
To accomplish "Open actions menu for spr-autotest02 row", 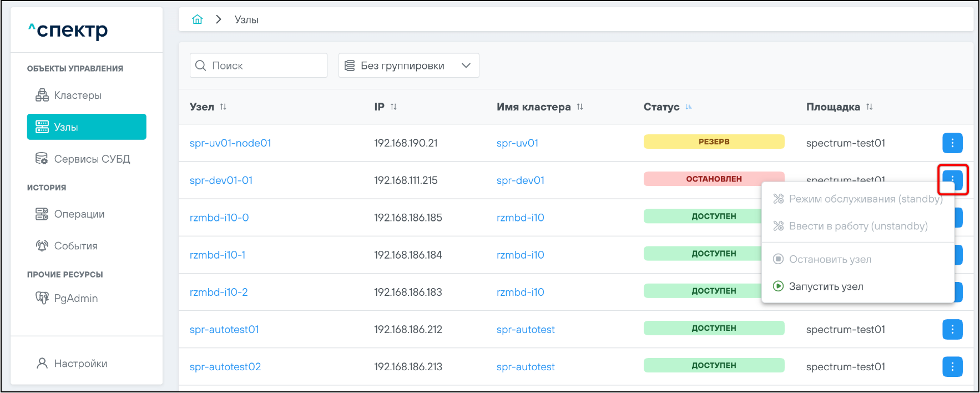I will click(952, 366).
